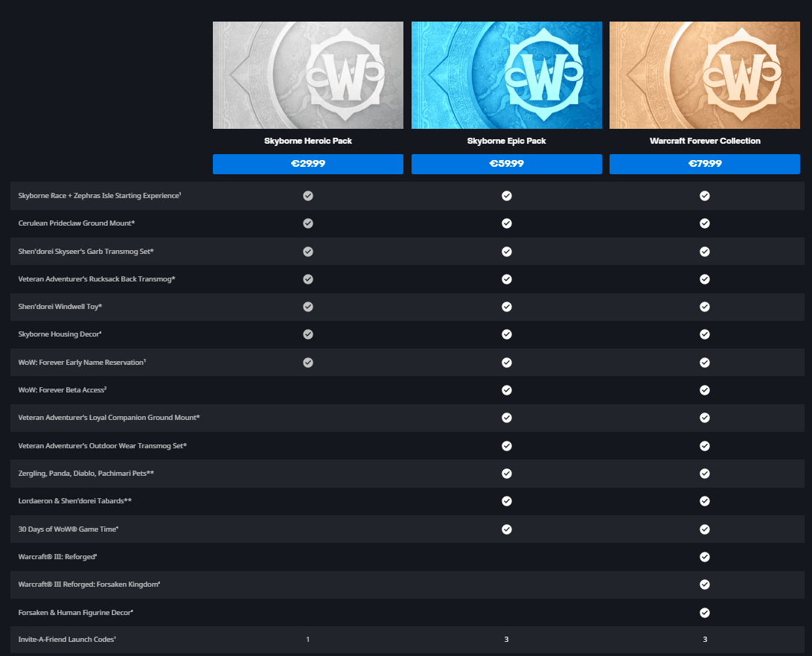
Task: Click Forever Collection checkmark for Outdoor Wear Transmog
Action: (705, 446)
